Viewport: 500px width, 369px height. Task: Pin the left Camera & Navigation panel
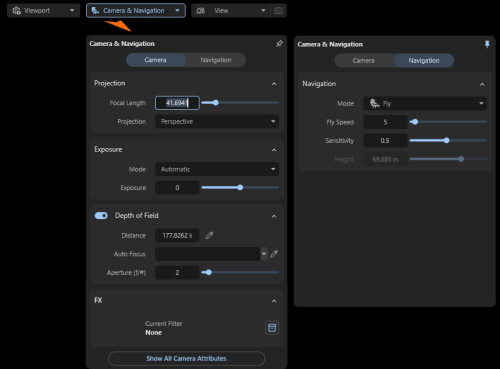[279, 44]
